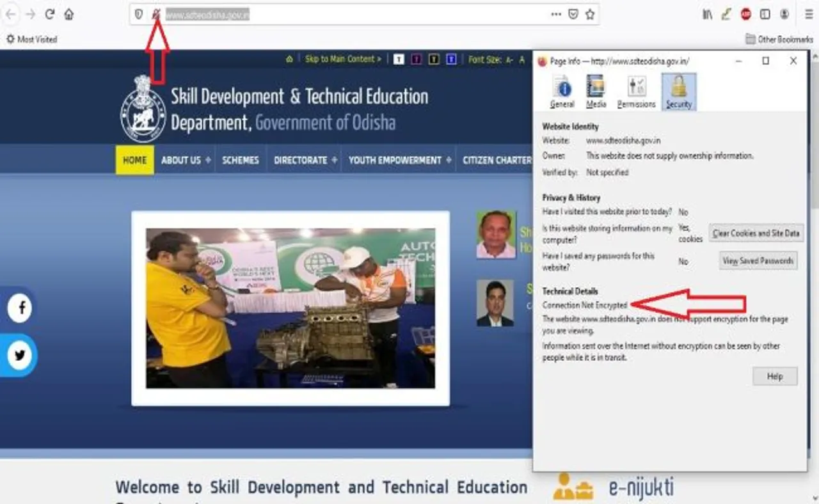Bookmark this page with the star icon
This screenshot has height=504, width=819.
click(x=590, y=14)
